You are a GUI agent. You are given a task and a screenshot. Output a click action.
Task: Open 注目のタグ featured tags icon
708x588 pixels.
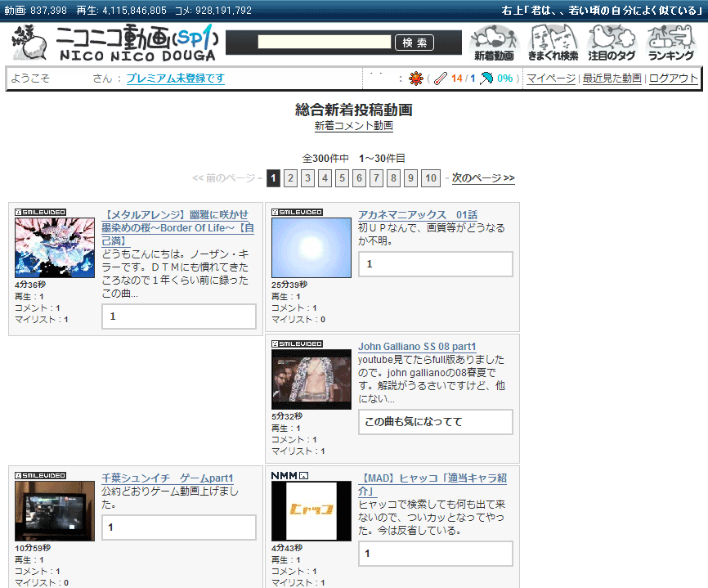coord(612,43)
